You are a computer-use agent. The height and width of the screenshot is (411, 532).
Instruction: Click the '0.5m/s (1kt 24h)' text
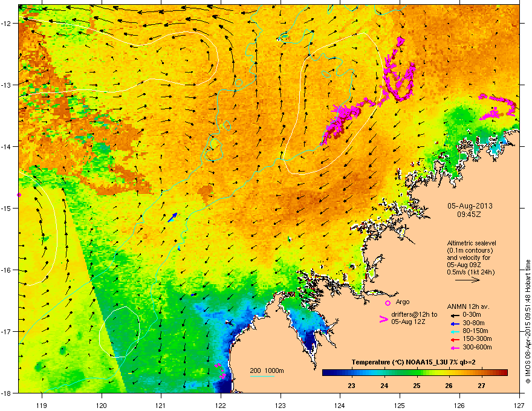tap(470, 272)
